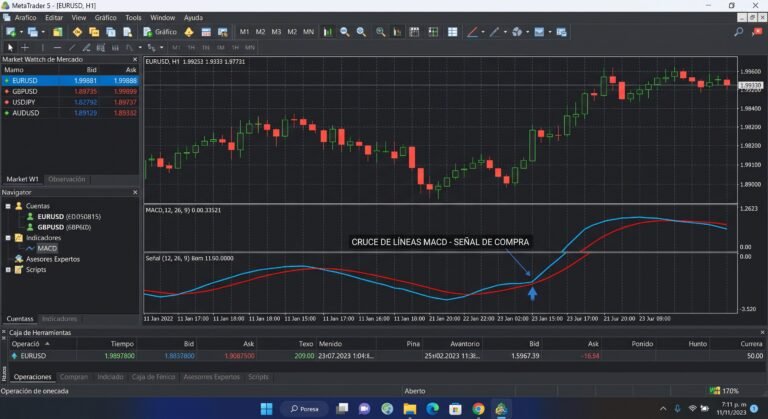Click the white table layout icon

[453, 32]
